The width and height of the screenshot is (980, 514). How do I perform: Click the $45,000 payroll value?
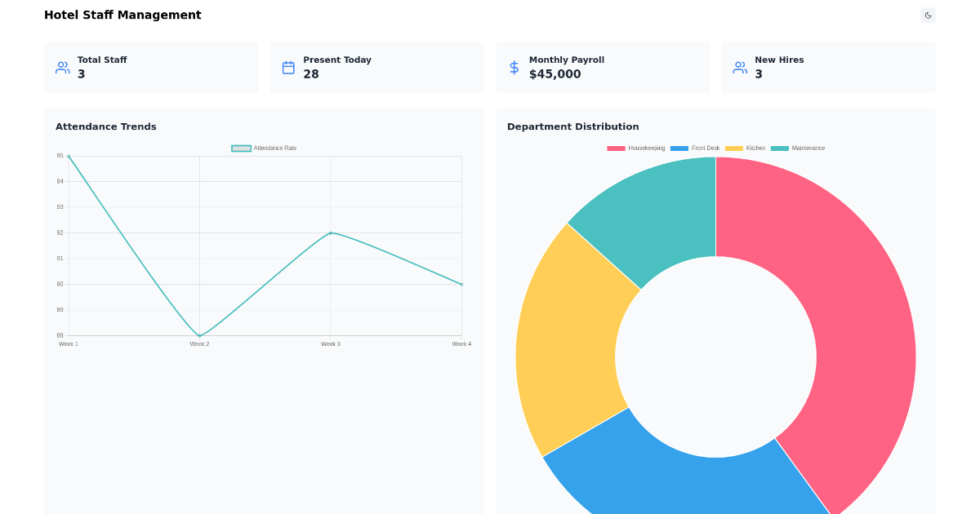coord(555,73)
